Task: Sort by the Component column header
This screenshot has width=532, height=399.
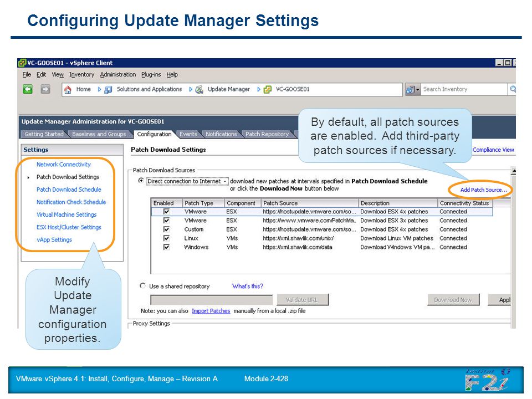Action: click(242, 203)
